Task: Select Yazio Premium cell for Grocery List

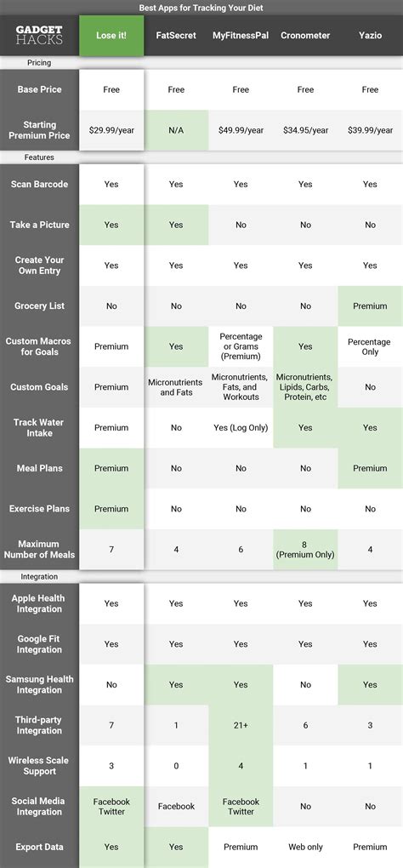Action: pos(370,306)
